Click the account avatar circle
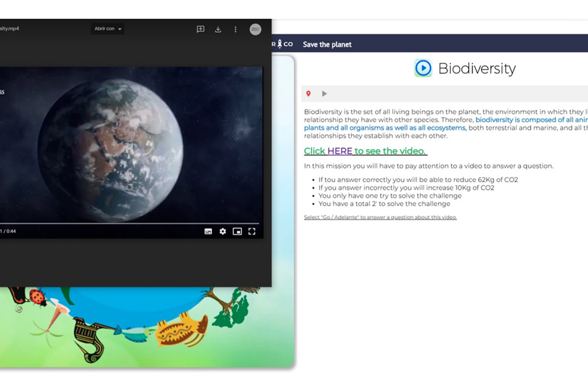 point(255,29)
